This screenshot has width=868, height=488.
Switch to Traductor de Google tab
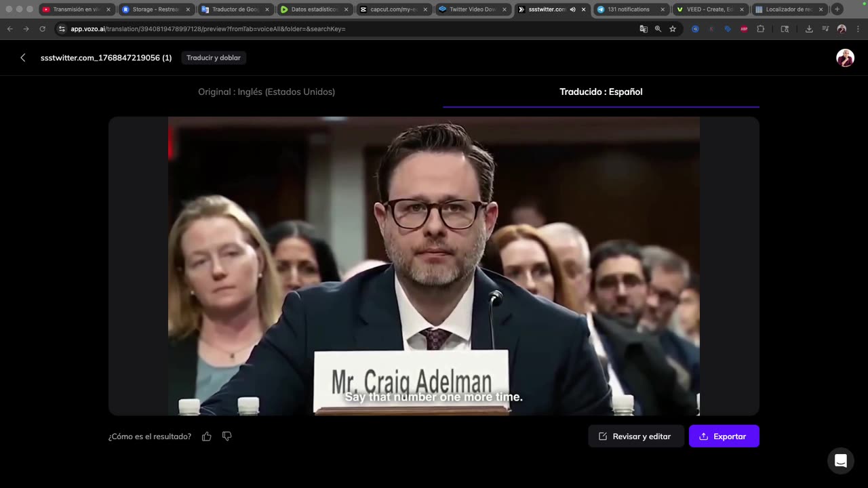tap(235, 9)
